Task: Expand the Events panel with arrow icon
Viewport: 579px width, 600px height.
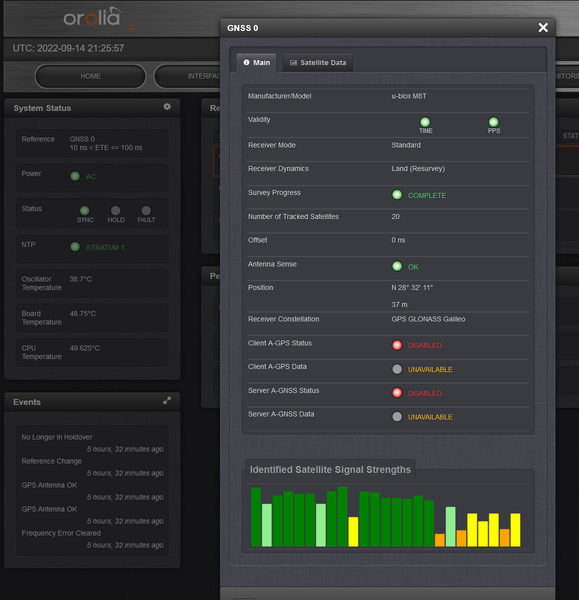Action: point(167,401)
